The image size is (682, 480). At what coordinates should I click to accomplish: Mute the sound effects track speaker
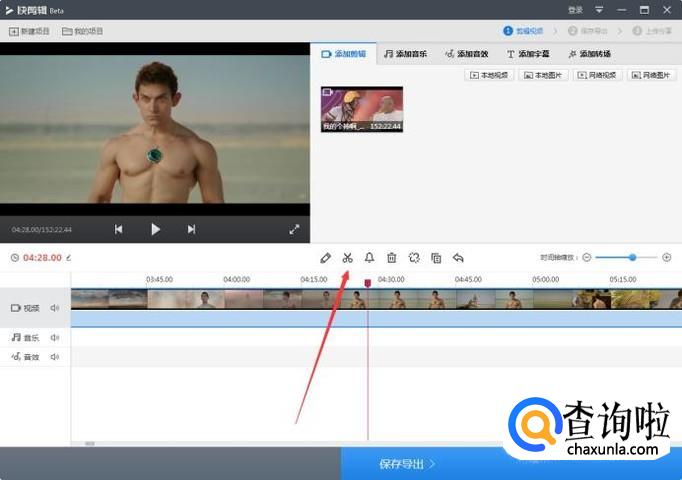(x=55, y=357)
